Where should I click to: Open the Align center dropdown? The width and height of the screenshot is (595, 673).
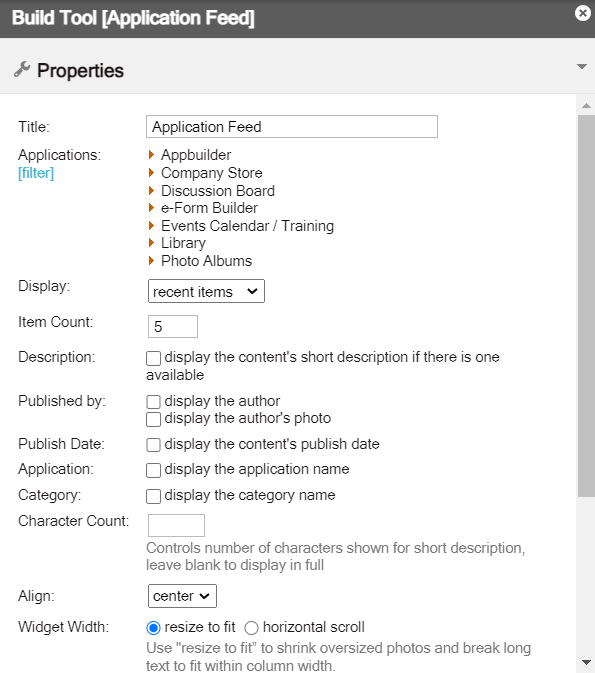coord(182,596)
